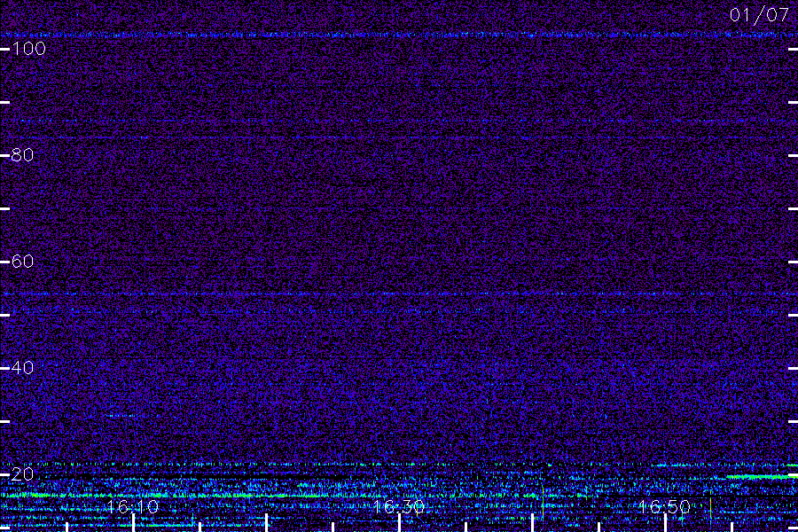Click the 40 frequency axis label
798x532 pixels.
[22, 368]
